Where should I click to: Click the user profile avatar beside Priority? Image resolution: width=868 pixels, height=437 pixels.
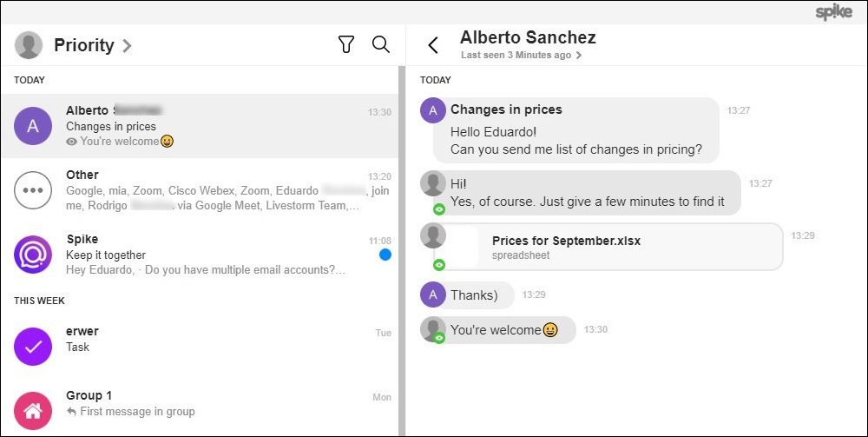click(29, 45)
